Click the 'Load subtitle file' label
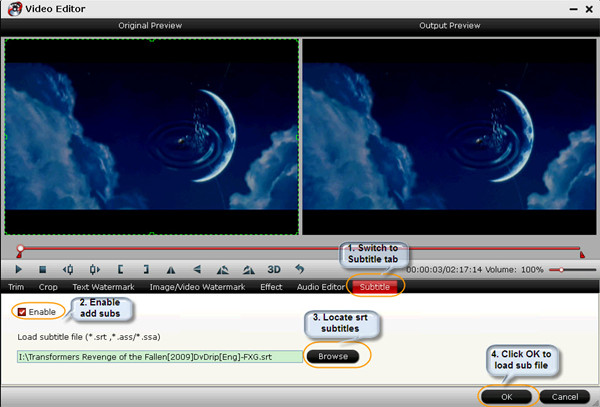Viewport: 600px width, 407px height. (89, 337)
